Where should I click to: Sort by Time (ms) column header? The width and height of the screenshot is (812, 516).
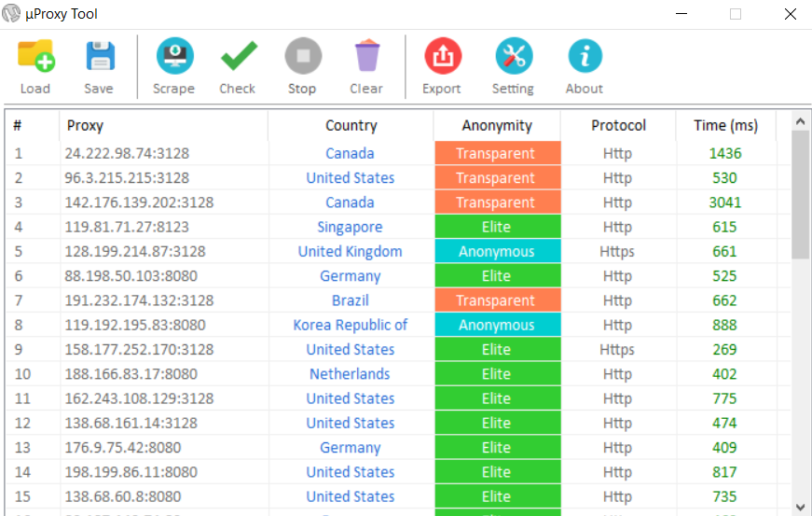click(725, 125)
